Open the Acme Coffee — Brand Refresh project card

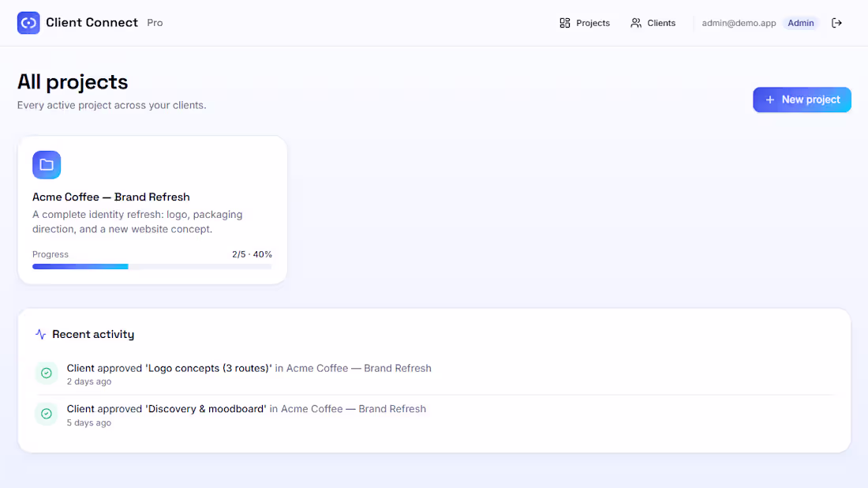tap(152, 209)
